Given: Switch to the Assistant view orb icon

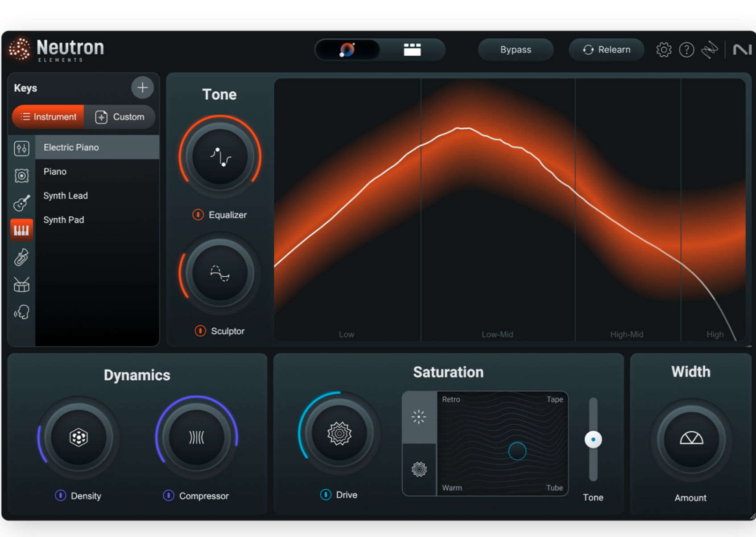Looking at the screenshot, I should pos(347,49).
